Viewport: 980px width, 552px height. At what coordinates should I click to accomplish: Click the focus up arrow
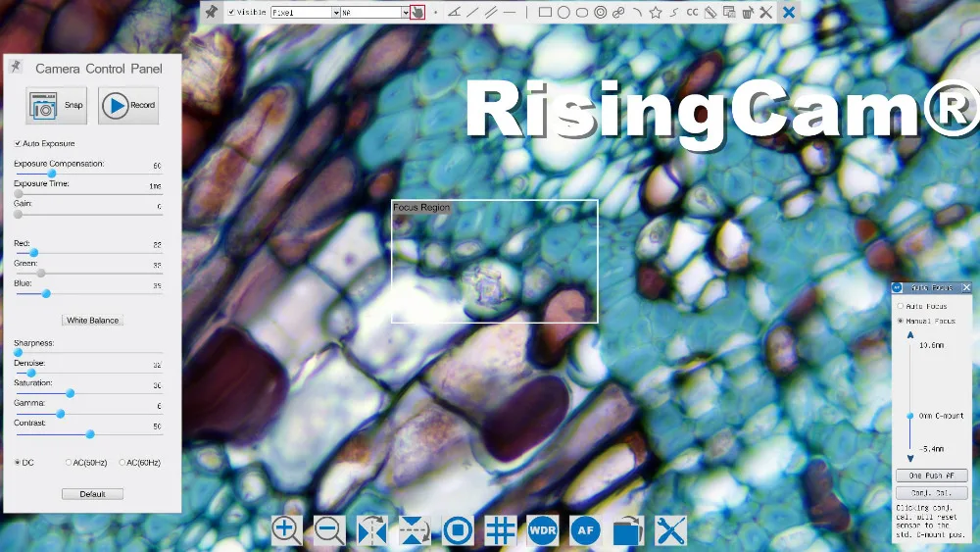(x=910, y=335)
